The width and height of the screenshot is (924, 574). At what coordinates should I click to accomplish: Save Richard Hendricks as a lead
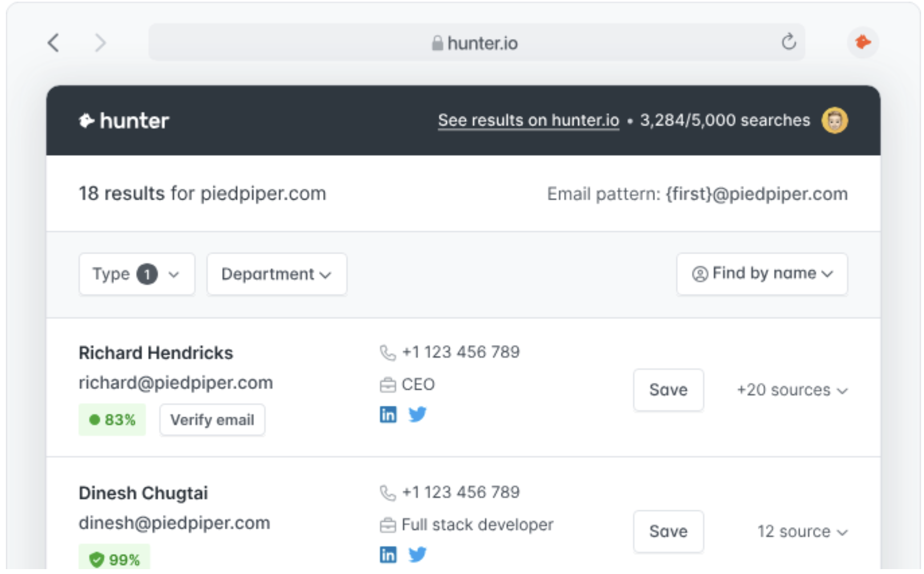(x=668, y=390)
